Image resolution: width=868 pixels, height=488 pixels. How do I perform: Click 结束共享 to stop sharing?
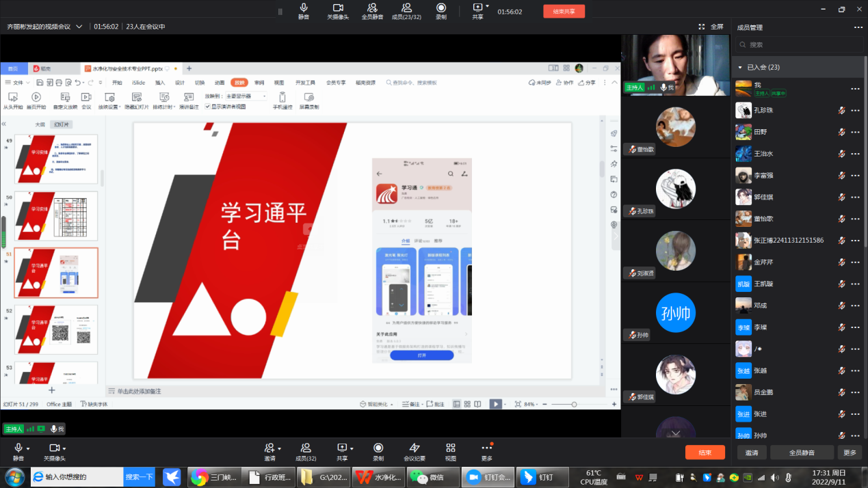pos(564,11)
